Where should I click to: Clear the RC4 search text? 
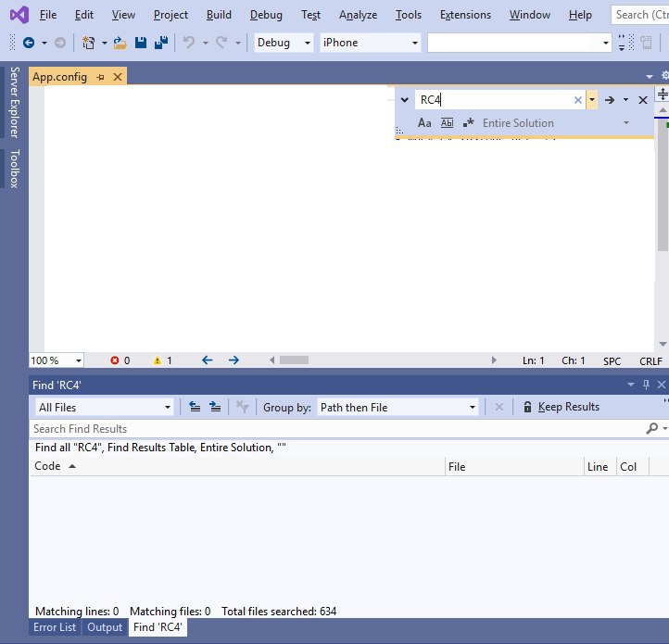577,100
